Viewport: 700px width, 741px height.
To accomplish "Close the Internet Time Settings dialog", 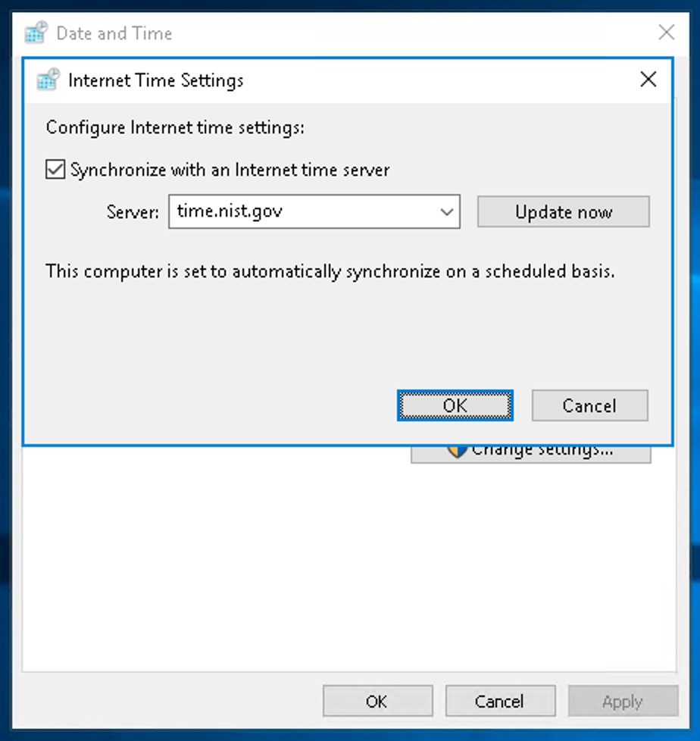I will click(648, 80).
